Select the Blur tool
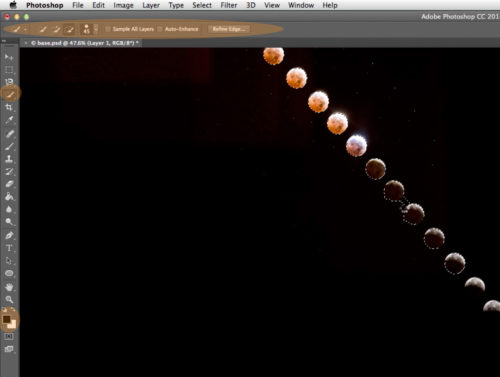 [9, 209]
